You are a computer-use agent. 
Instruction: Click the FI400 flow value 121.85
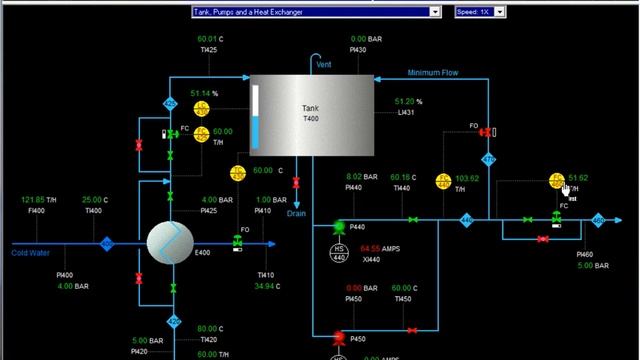click(33, 200)
